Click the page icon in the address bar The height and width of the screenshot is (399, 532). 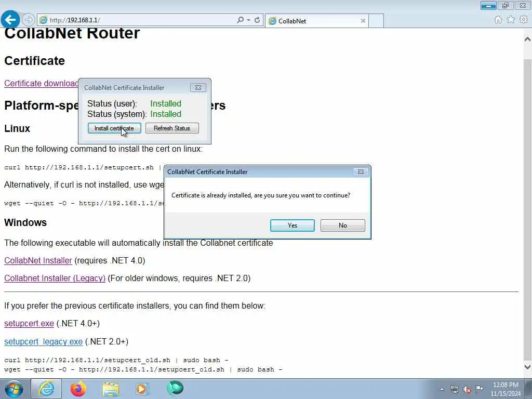pos(44,20)
